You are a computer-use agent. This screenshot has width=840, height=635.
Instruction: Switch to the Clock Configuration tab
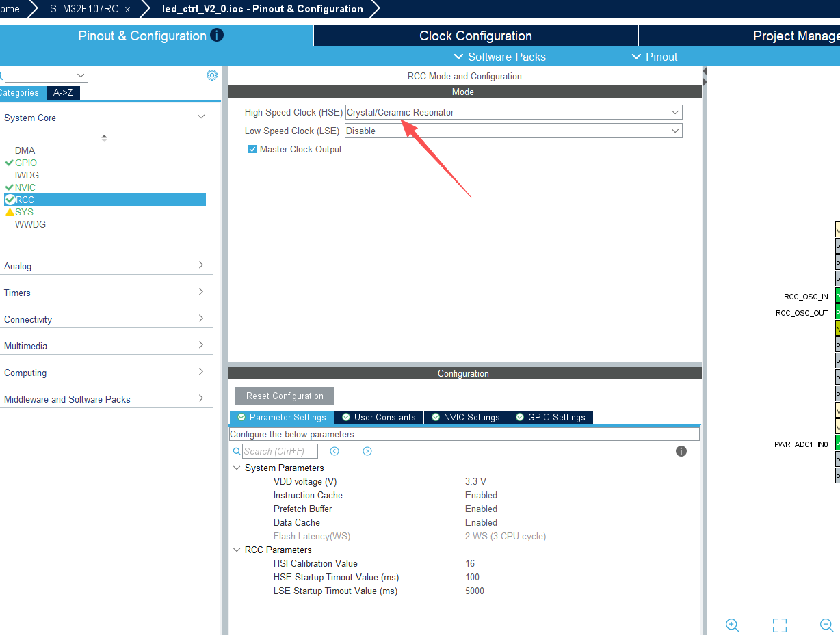point(475,36)
